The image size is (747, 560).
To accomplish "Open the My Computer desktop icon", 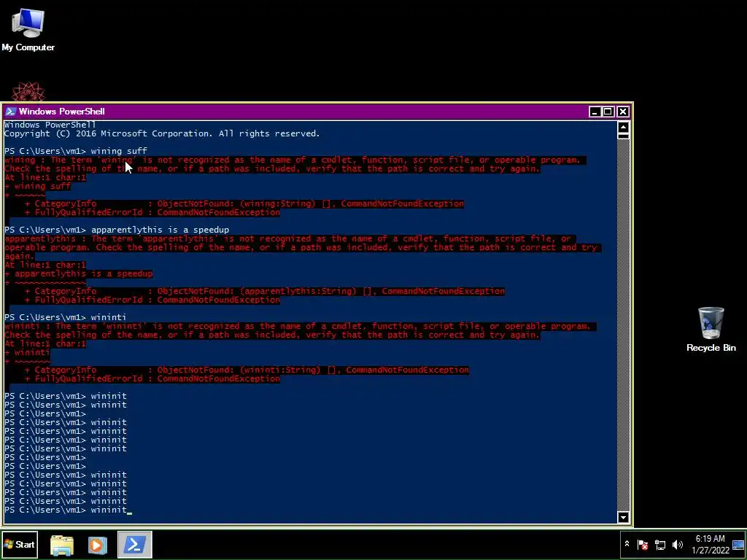I will coord(28,29).
